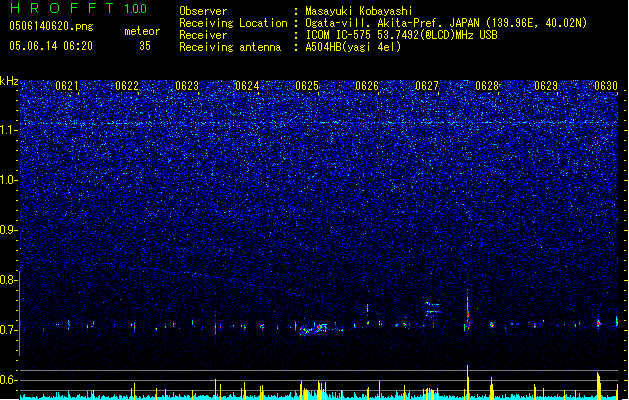This screenshot has height=400, width=629.
Task: Click the meteor label
Action: (142, 31)
